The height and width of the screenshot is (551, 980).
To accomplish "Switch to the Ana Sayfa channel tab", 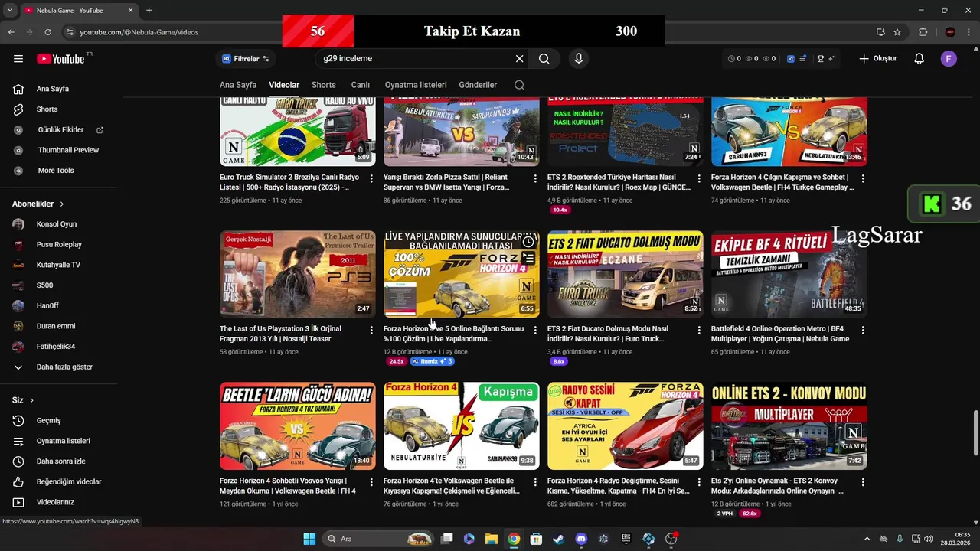I will coord(238,85).
